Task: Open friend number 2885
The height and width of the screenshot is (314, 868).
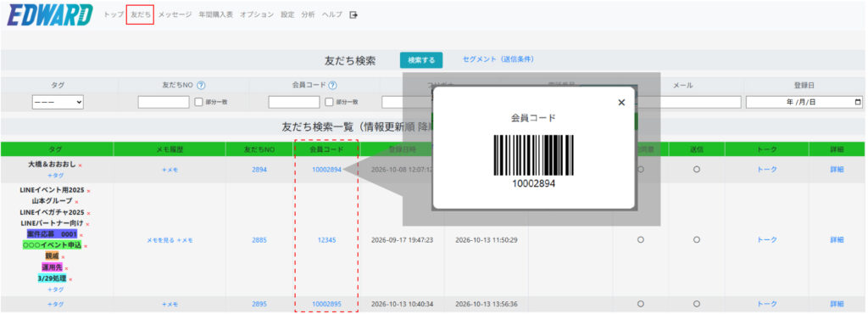Action: (259, 240)
